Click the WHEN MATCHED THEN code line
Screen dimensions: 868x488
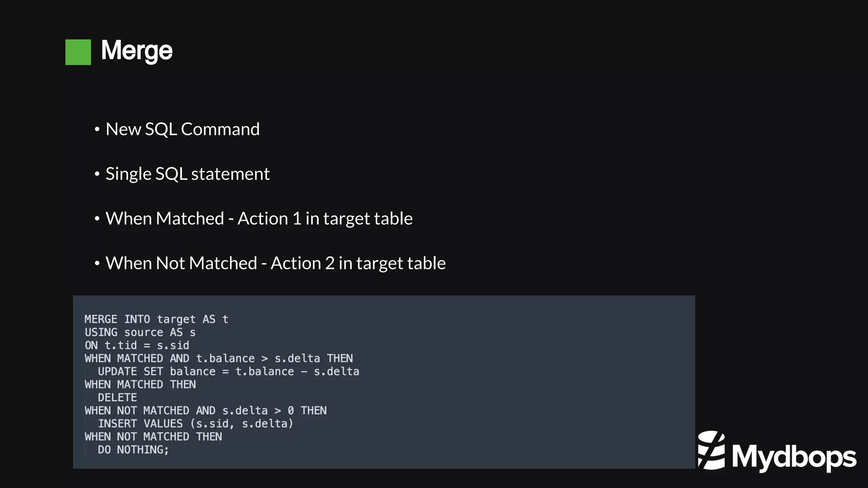(140, 385)
